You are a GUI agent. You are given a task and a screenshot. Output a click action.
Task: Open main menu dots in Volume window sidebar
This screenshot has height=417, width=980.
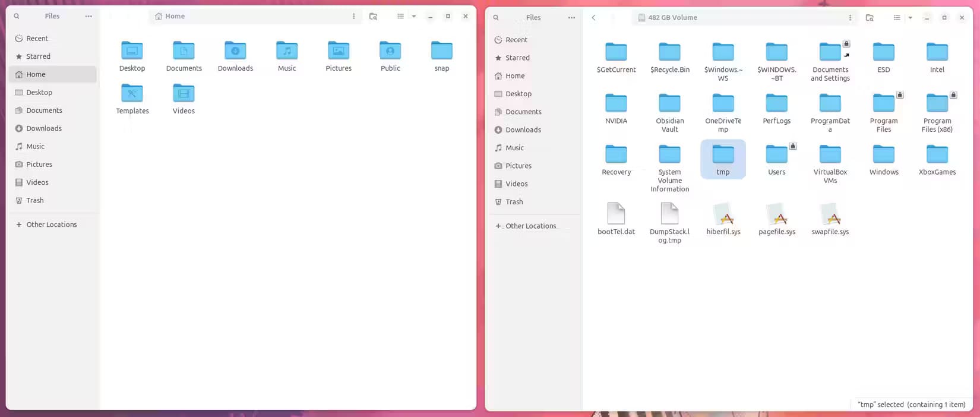point(571,17)
